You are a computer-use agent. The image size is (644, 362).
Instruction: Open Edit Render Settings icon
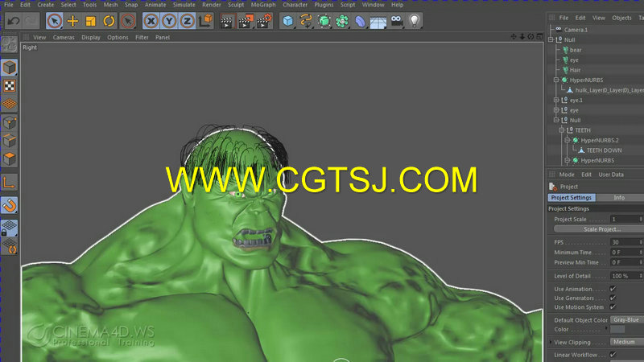(264, 21)
